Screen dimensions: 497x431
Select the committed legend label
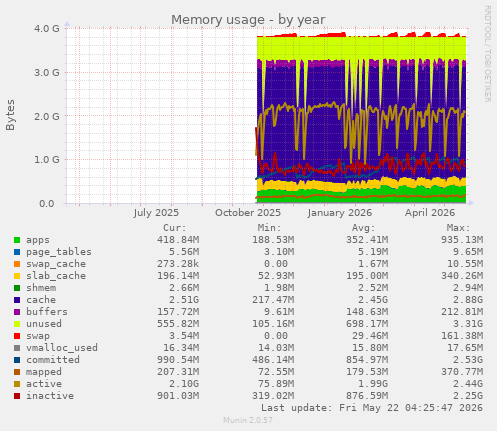point(53,360)
